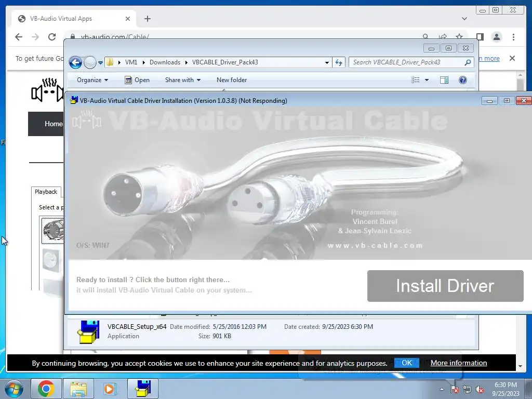Click Open in Explorer toolbar
The image size is (532, 399).
point(137,79)
